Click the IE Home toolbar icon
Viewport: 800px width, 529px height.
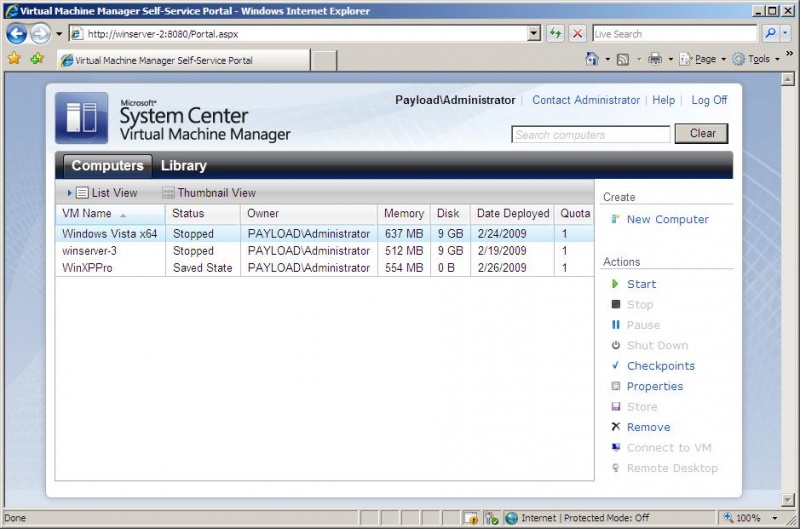[592, 59]
